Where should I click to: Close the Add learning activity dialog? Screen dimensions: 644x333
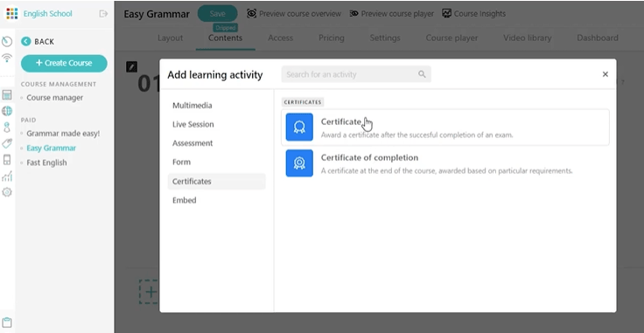click(605, 74)
